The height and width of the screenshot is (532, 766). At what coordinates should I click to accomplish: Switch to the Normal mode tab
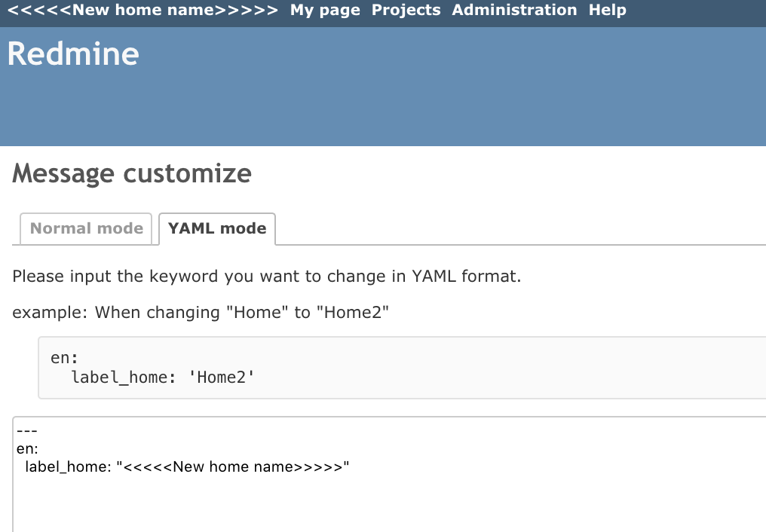click(87, 228)
